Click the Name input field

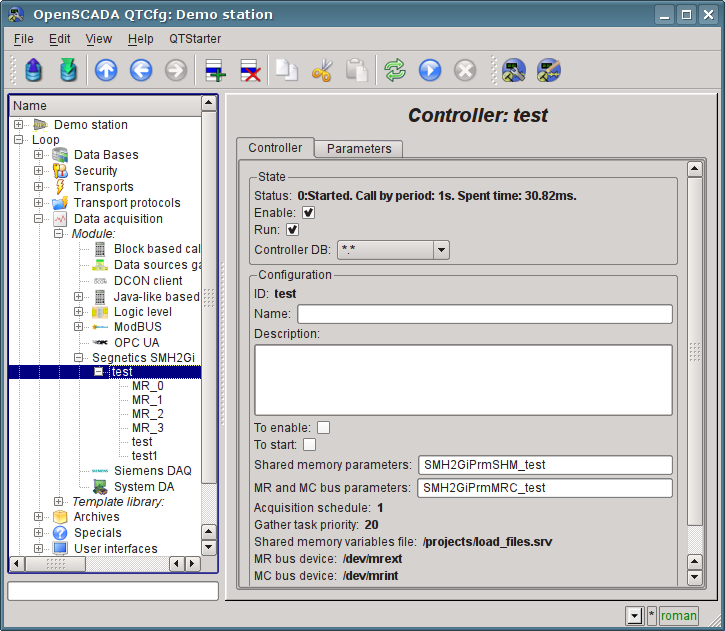pos(485,314)
